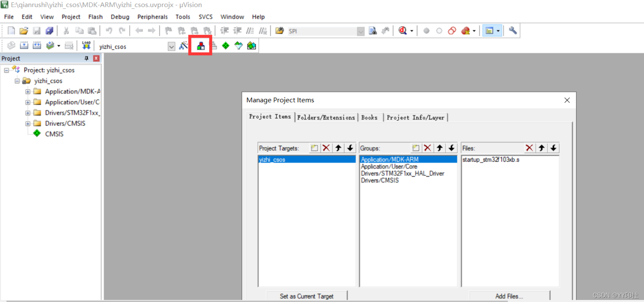This screenshot has width=644, height=302.
Task: Click the Undo arrow icon
Action: [x=109, y=31]
